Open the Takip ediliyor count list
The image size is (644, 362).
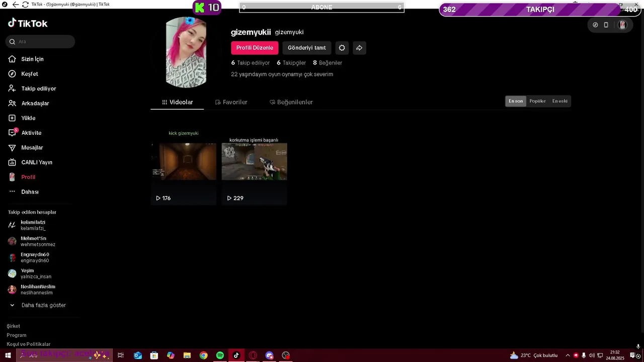(x=251, y=63)
